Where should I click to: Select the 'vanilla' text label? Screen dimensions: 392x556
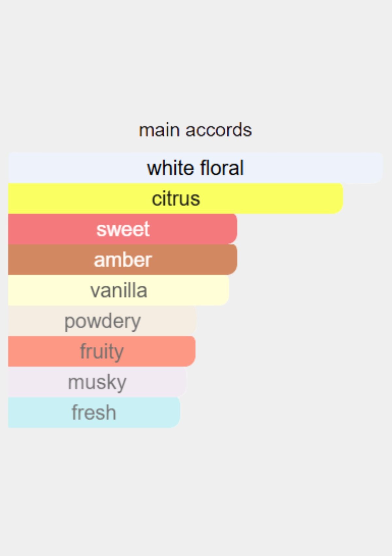[x=119, y=290]
